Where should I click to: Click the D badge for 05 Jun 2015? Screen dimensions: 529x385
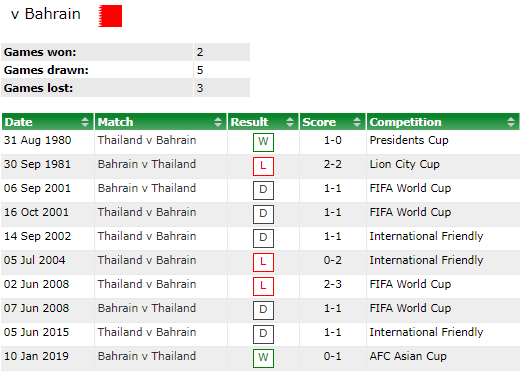click(x=263, y=334)
